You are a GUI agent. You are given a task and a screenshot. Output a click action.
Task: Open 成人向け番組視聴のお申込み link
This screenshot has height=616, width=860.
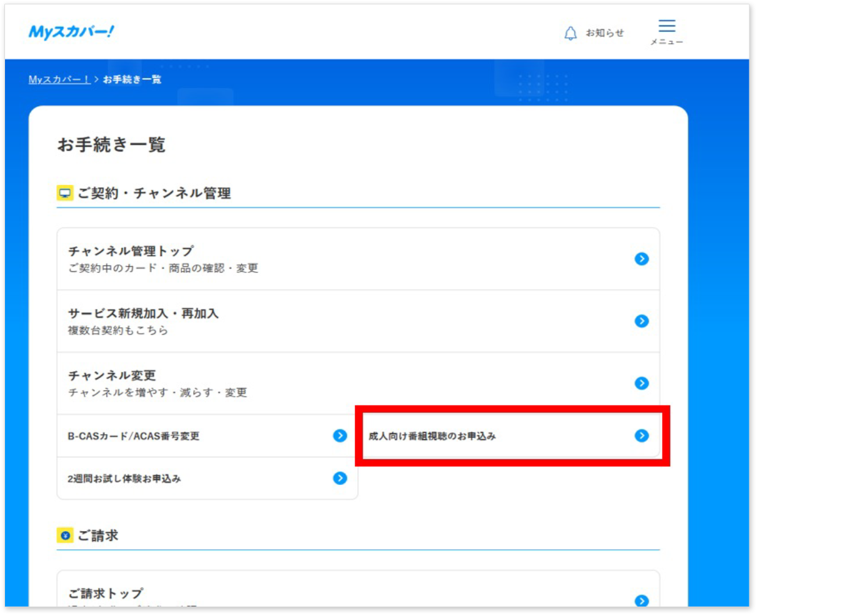510,436
